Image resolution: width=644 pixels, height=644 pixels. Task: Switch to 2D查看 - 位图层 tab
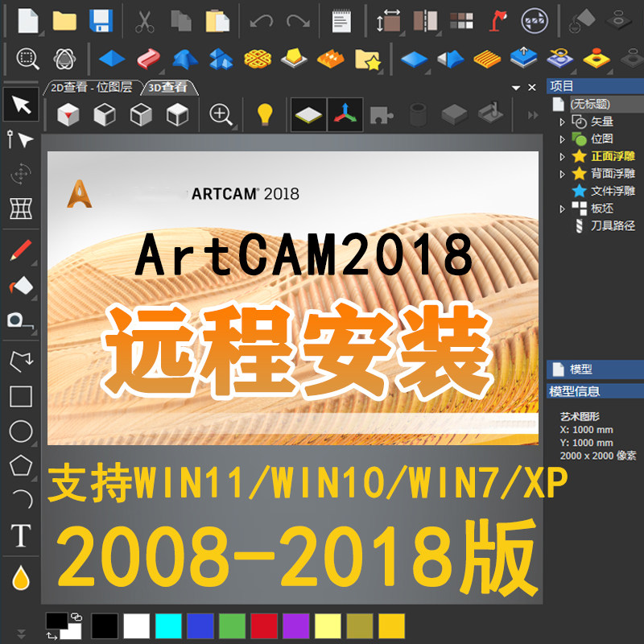point(92,88)
